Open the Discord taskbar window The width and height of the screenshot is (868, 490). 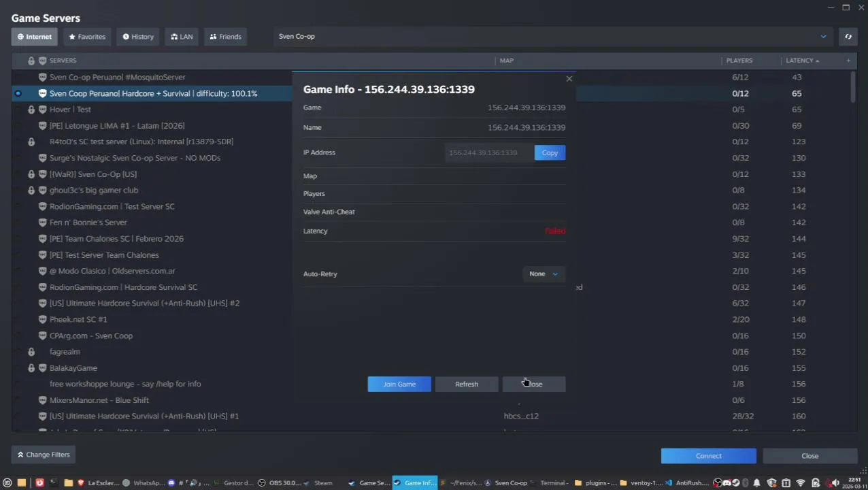point(188,483)
